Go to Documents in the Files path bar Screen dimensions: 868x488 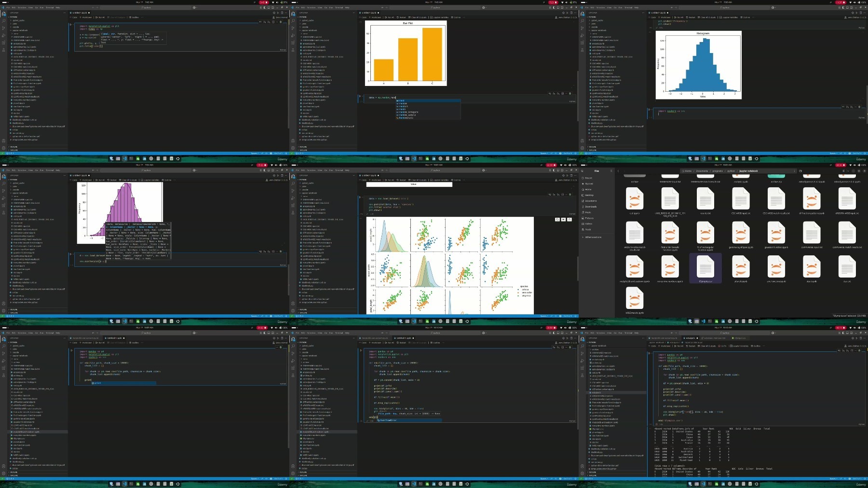tap(702, 171)
